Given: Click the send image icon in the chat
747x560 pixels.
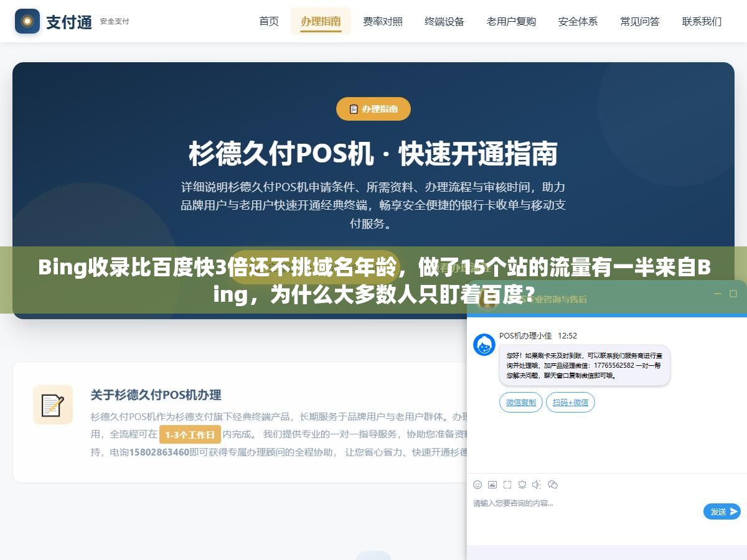Looking at the screenshot, I should pos(492,485).
